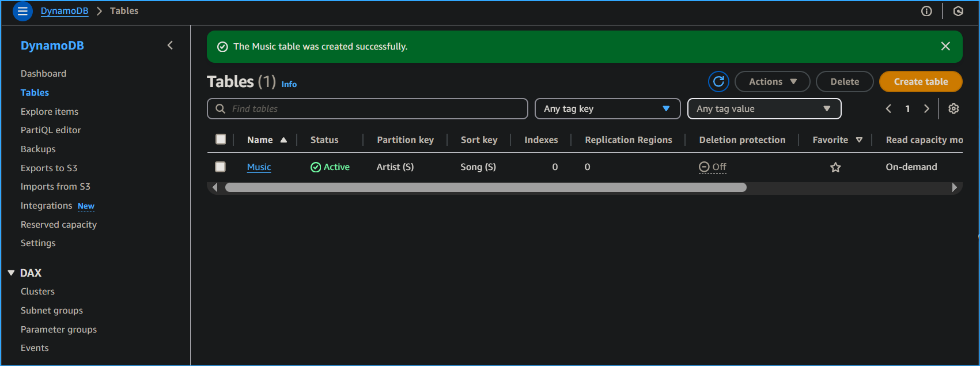Select Tables in side navigation
The height and width of the screenshot is (366, 980).
pos(35,93)
